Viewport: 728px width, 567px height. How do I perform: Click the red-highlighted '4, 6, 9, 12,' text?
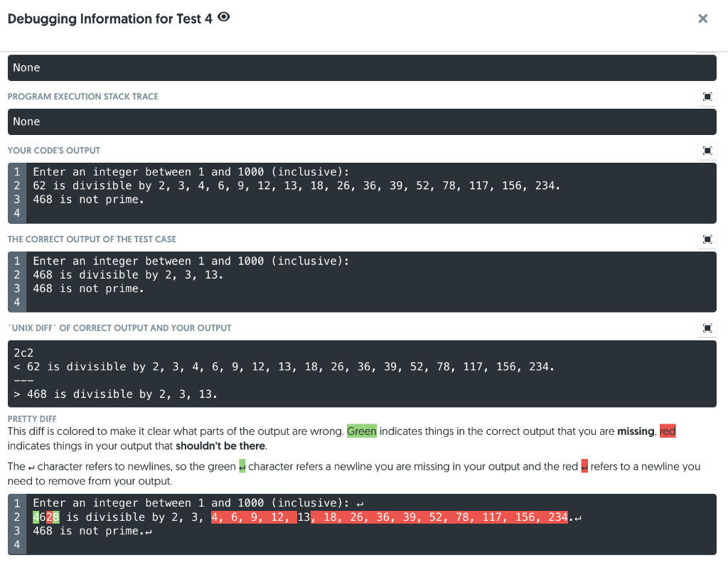pos(254,517)
